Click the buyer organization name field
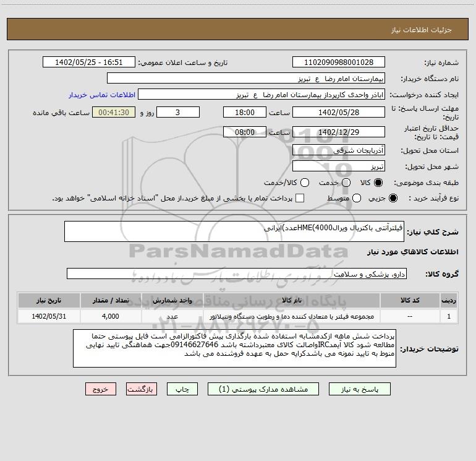The width and height of the screenshot is (476, 461). (246, 78)
